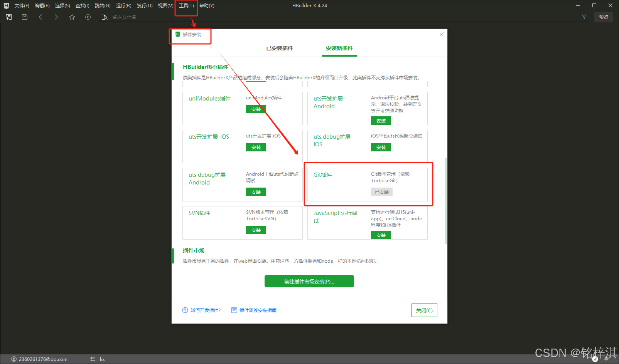This screenshot has width=619, height=364.
Task: Click the plugin list vertical scrollbar
Action: (446, 201)
